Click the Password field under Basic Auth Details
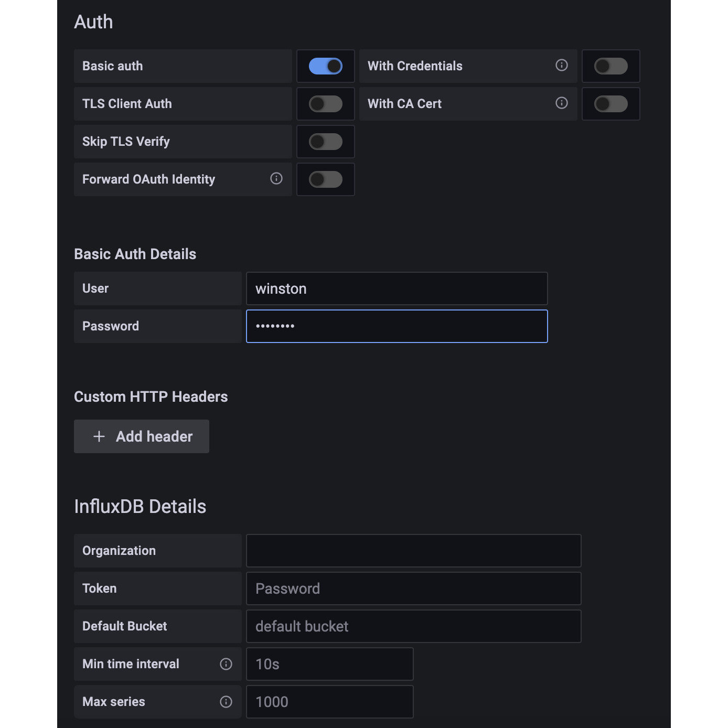The width and height of the screenshot is (728, 728). point(397,326)
